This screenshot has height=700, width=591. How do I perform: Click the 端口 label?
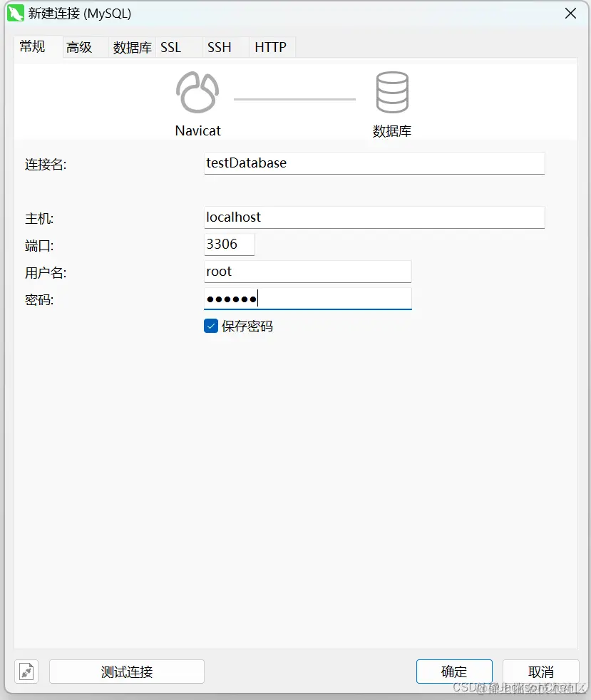point(39,245)
